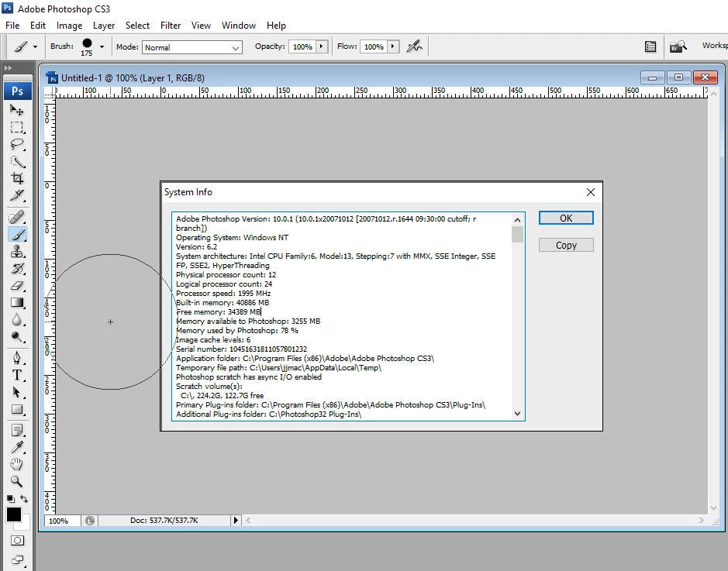Close the System Info dialog
728x571 pixels.
pos(591,192)
